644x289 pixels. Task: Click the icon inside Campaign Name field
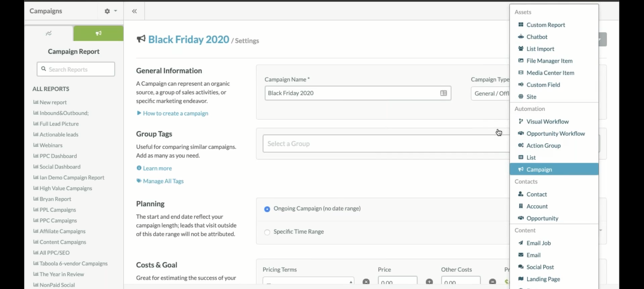point(443,93)
